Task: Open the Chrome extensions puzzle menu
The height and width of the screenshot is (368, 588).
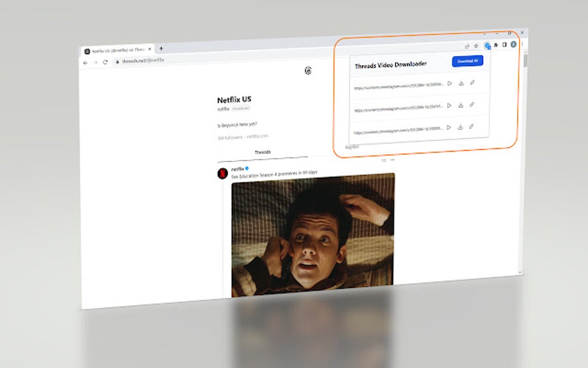Action: click(496, 45)
